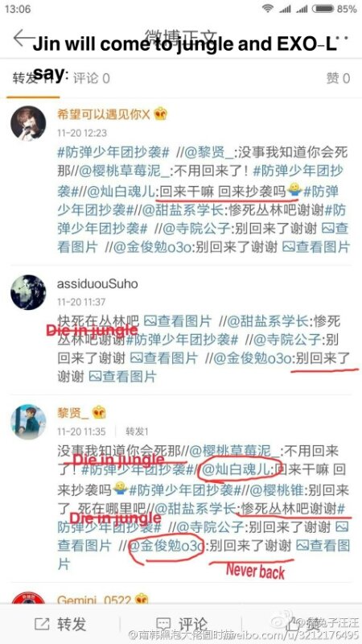Viewport: 362px width, 644px height.
Task: Switch to the 评论 0 tab
Action: (x=91, y=78)
